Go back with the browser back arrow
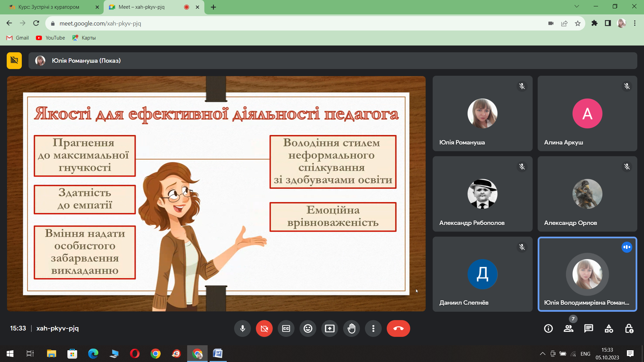Image resolution: width=644 pixels, height=362 pixels. [x=9, y=23]
